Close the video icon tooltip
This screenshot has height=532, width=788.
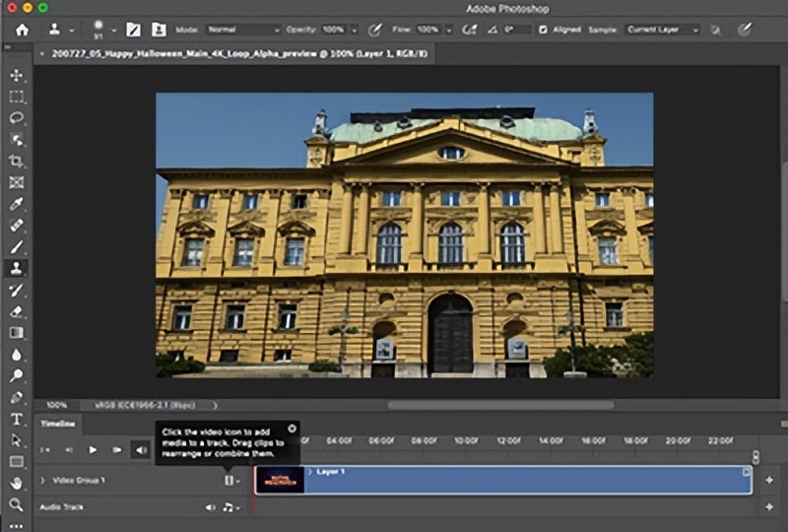coord(293,429)
